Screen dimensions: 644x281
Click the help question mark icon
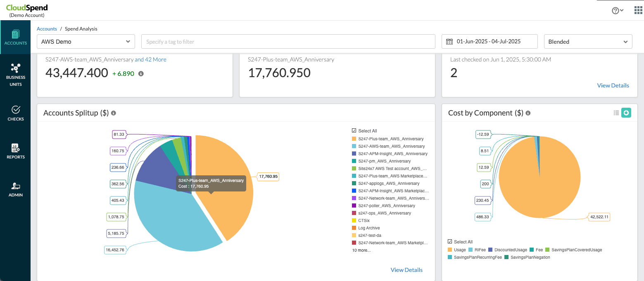point(615,11)
